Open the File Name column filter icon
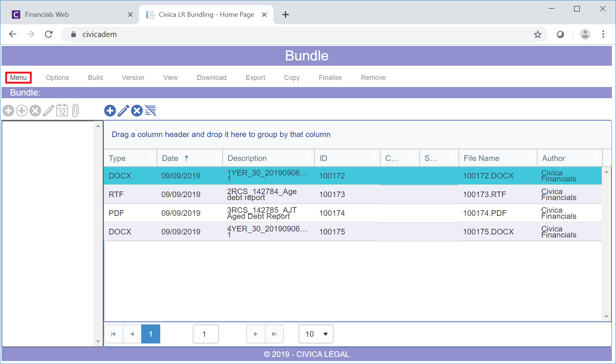This screenshot has width=616, height=364. point(530,158)
